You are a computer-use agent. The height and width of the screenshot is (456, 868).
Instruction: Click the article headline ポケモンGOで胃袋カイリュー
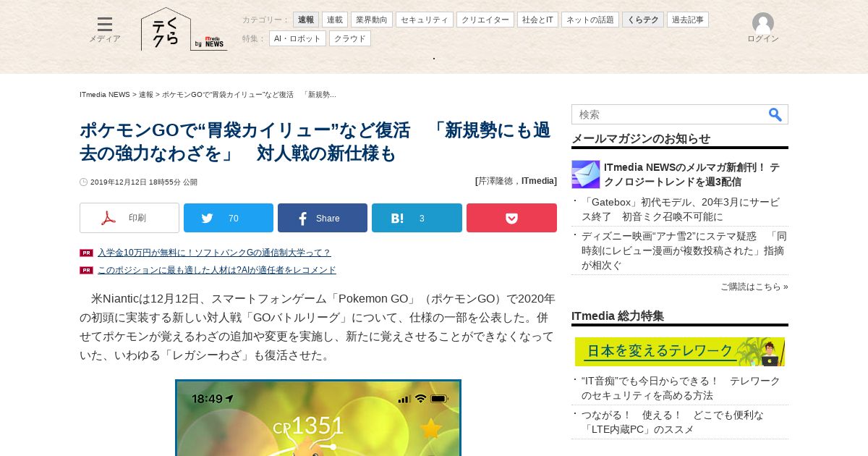click(x=315, y=142)
